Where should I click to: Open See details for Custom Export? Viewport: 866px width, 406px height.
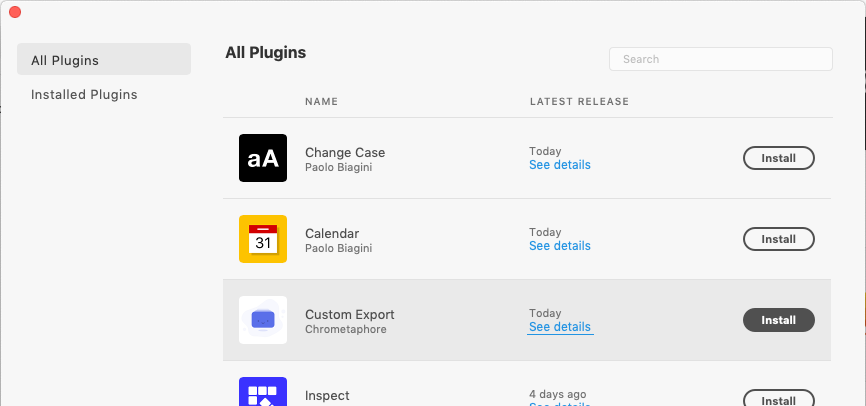(x=560, y=327)
